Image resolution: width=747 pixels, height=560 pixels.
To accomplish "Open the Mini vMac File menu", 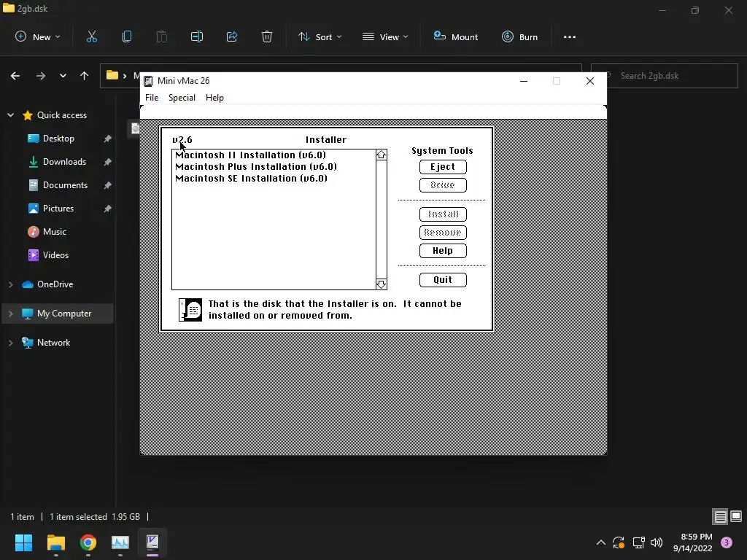I will click(x=152, y=97).
